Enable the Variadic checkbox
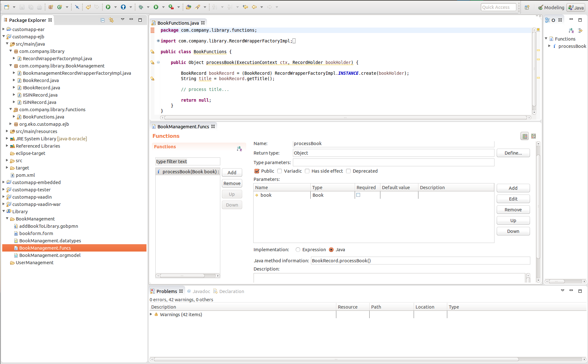 (x=280, y=171)
